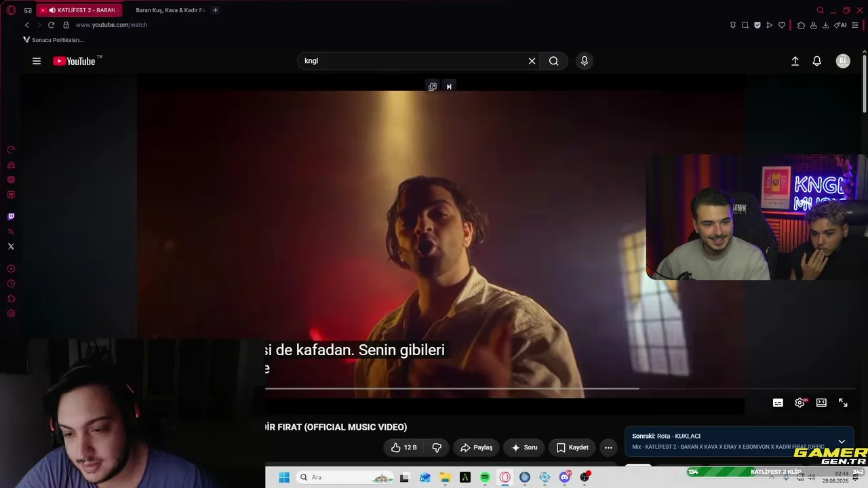Screen dimensions: 868x488
Task: Open the YouTube account avatar menu
Action: click(x=843, y=61)
